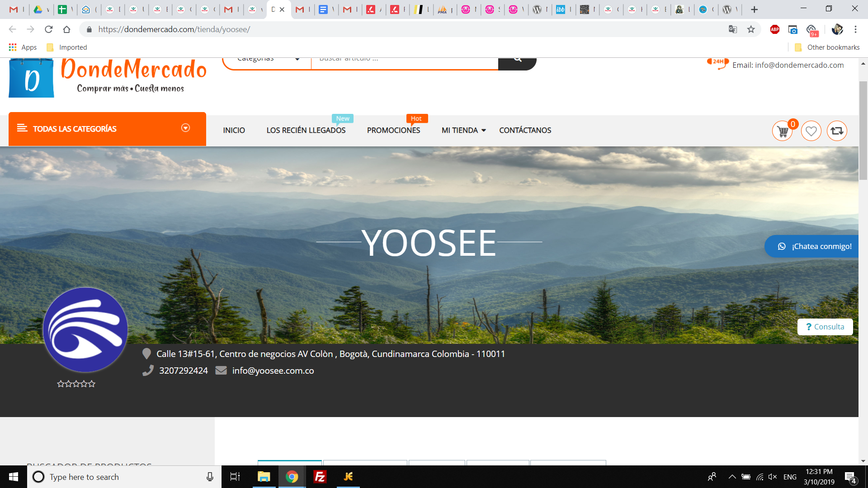Open Task View on the taskbar
The image size is (868, 488).
pyautogui.click(x=235, y=477)
